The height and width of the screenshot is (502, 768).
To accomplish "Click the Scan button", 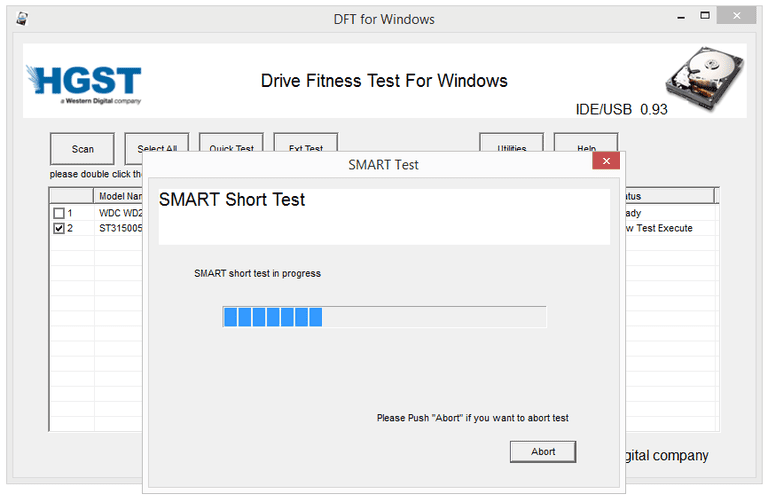I will (x=82, y=149).
